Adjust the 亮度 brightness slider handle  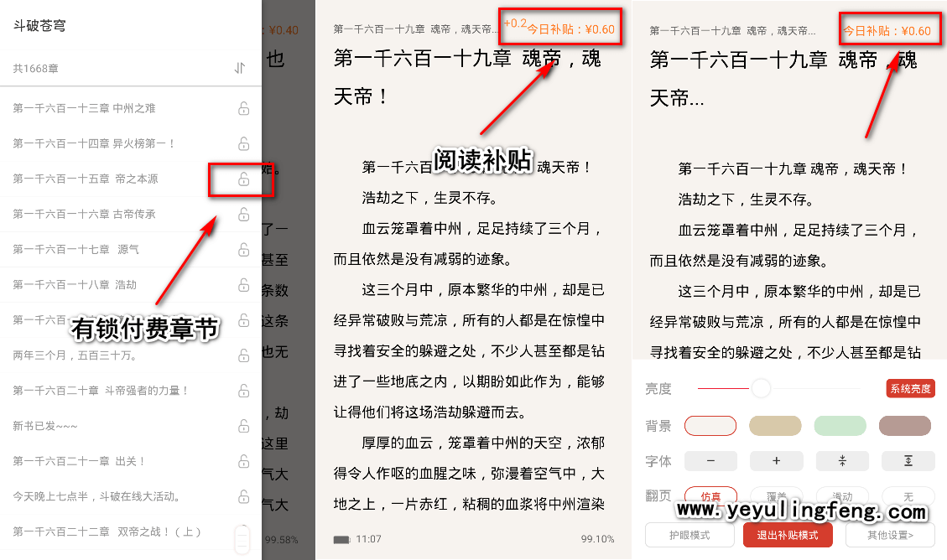click(x=761, y=388)
